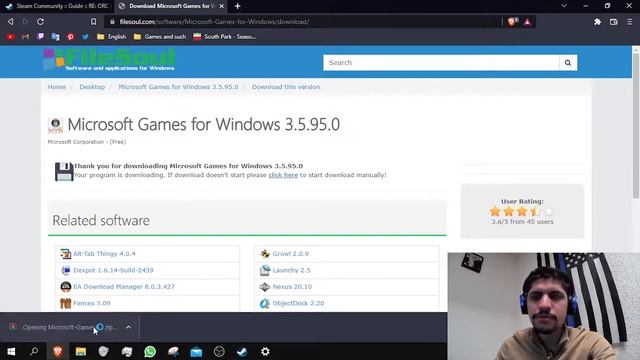Open the Mail app from taskbar
640x360 pixels.
pyautogui.click(x=196, y=351)
